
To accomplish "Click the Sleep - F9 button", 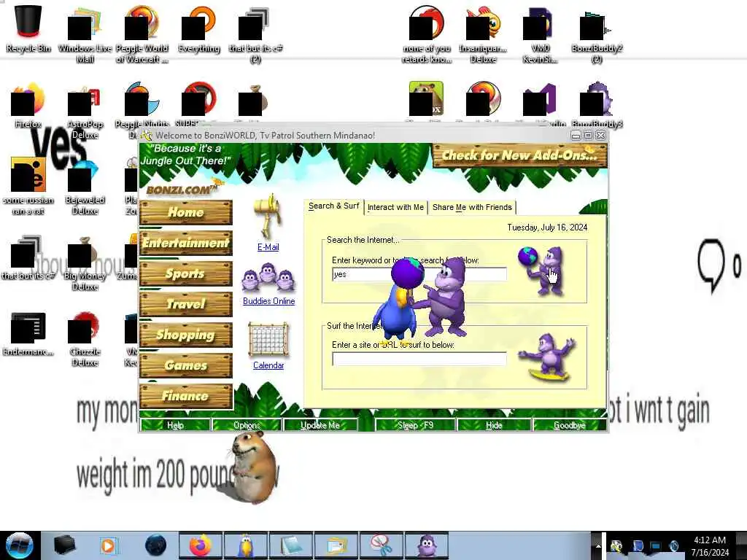I will [415, 425].
